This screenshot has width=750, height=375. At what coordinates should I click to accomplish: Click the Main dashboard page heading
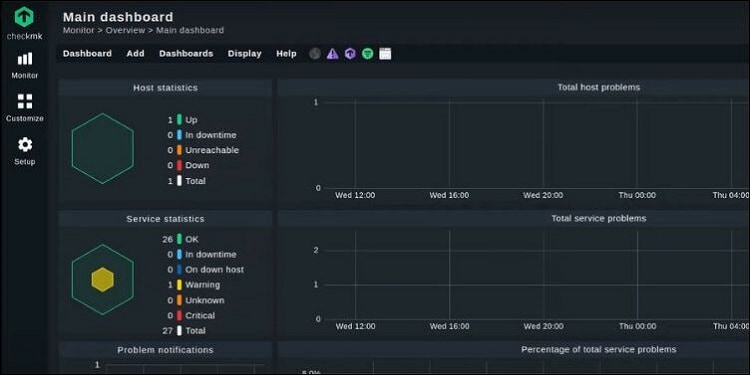[x=118, y=17]
